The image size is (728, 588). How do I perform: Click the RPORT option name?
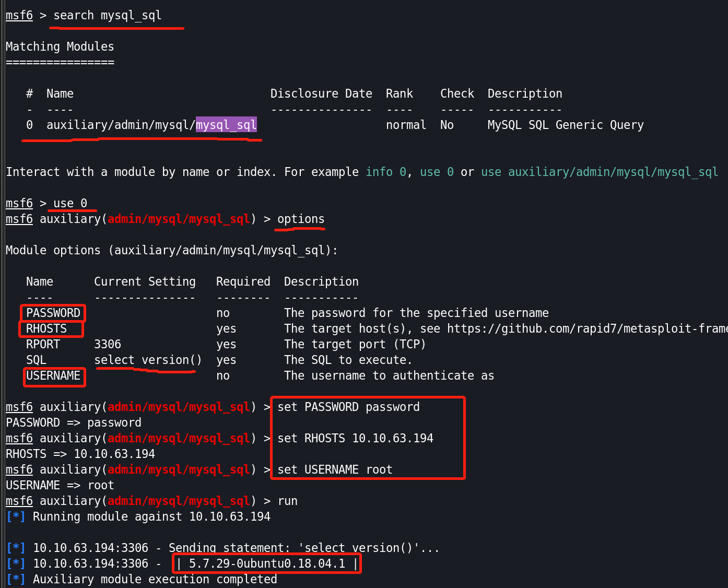[43, 344]
